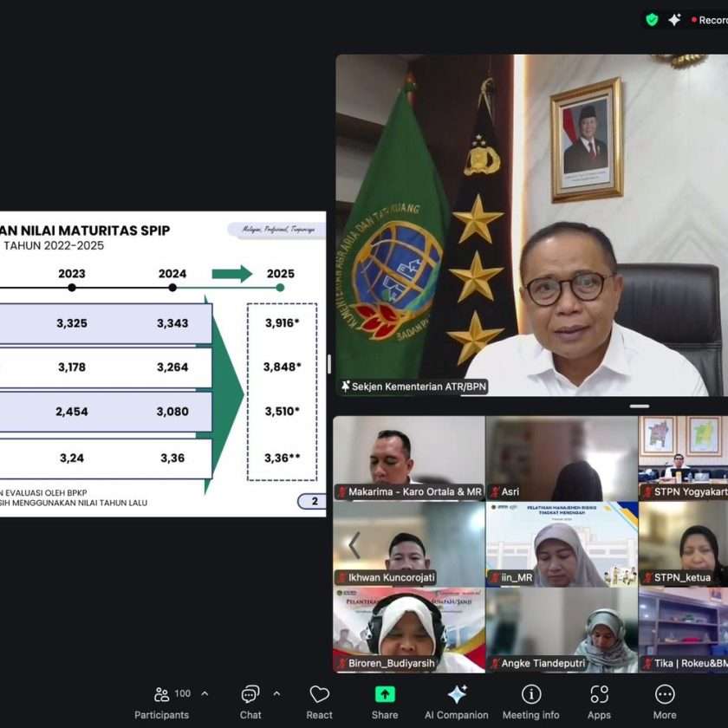Open the Participants panel
This screenshot has width=728, height=728.
tap(161, 701)
